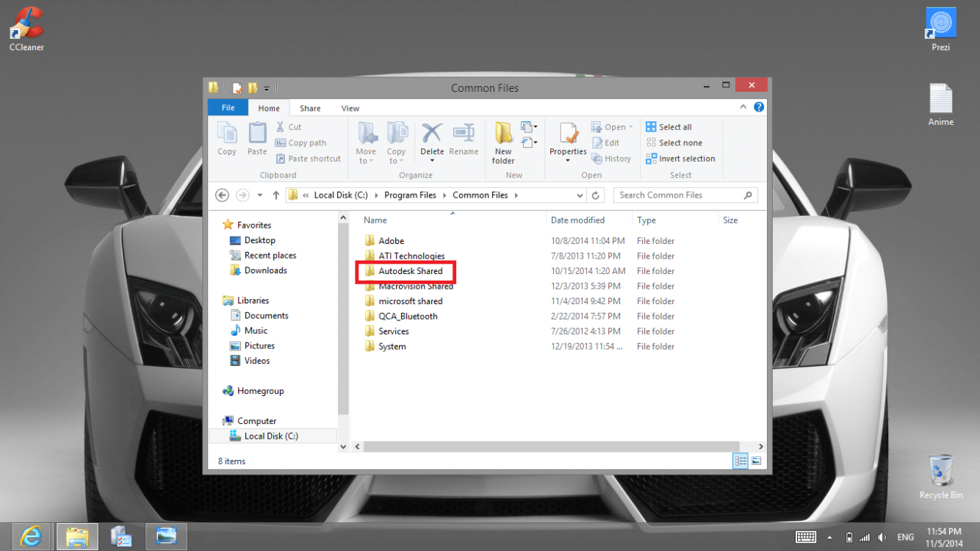
Task: Select the QCA_Bluetooth folder
Action: [401, 317]
